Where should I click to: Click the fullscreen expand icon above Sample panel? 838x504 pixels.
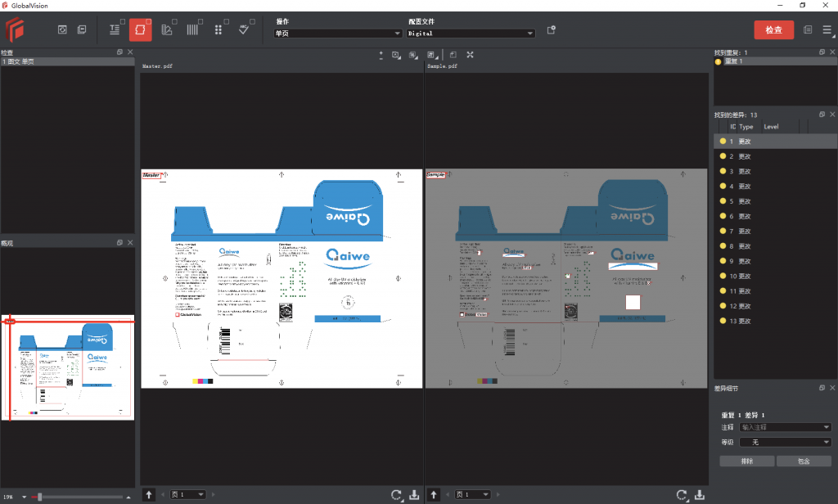[x=470, y=55]
